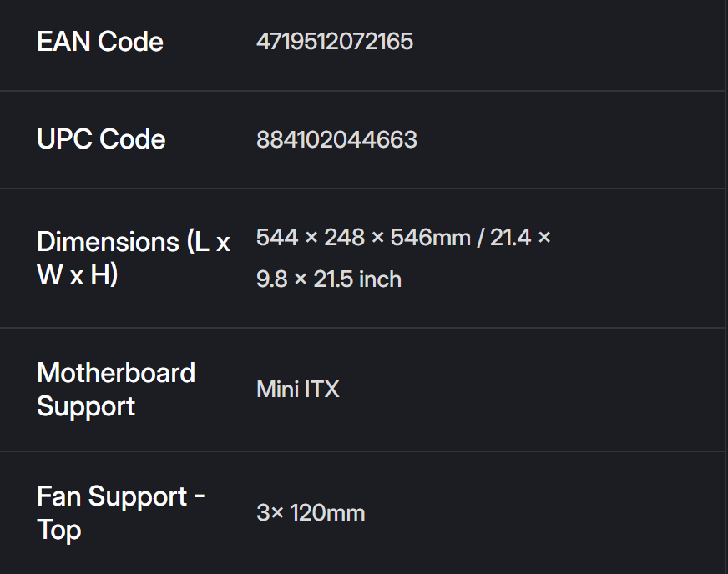This screenshot has width=728, height=574.
Task: Click 'Support' beneath the Motherboard word
Action: click(x=86, y=406)
